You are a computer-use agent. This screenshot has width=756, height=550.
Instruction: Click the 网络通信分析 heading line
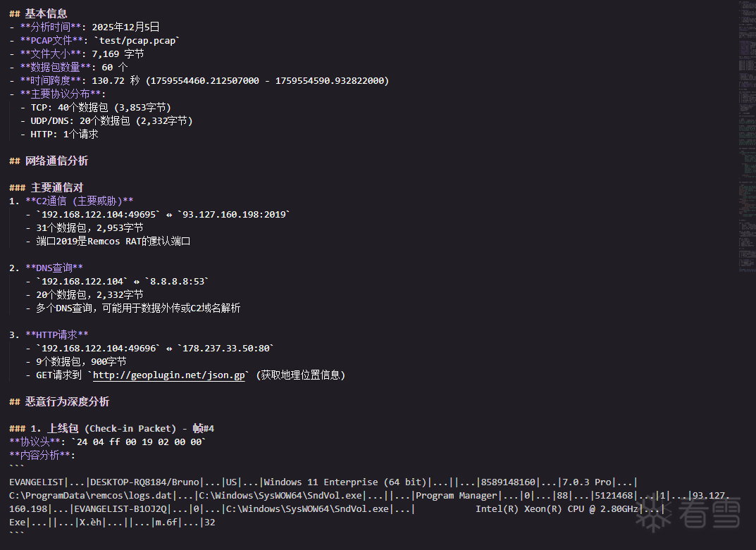(57, 161)
